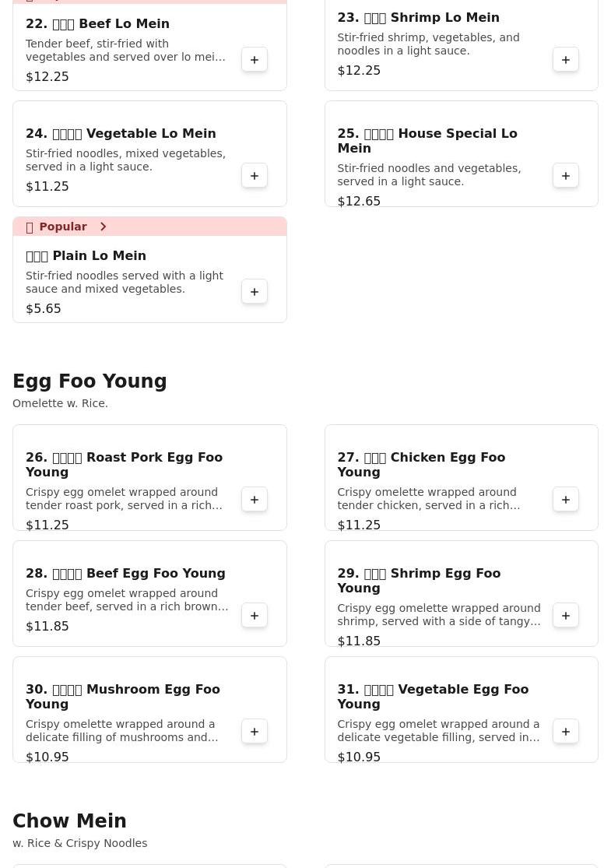Open Shrimp Egg Foo Young description
611x868 pixels.
click(x=438, y=615)
